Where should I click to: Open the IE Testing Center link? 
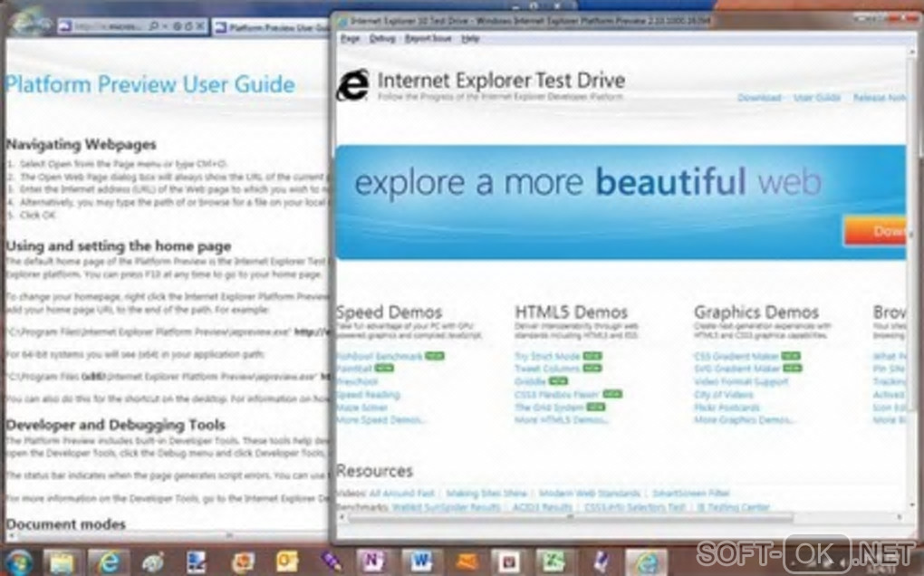point(733,507)
